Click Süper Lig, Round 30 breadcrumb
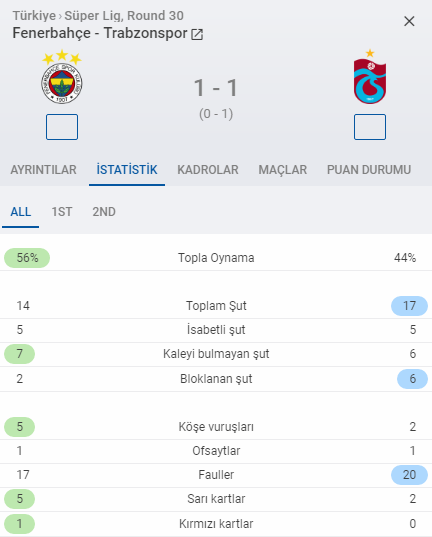 click(x=124, y=16)
